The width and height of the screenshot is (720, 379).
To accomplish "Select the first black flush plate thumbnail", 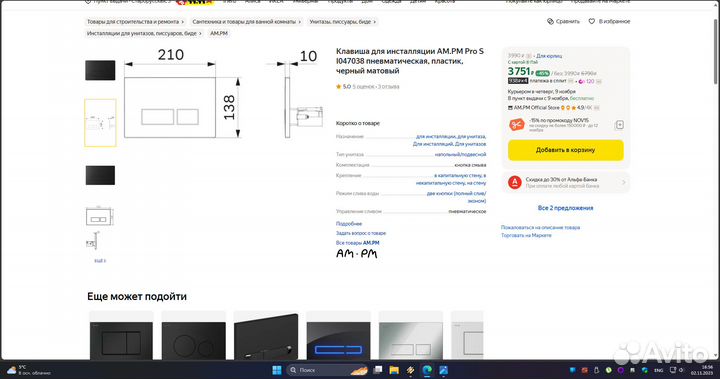I will [100, 70].
